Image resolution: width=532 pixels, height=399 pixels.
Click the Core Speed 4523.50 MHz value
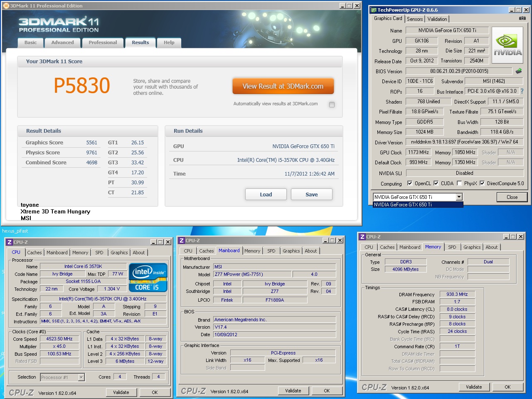click(59, 339)
